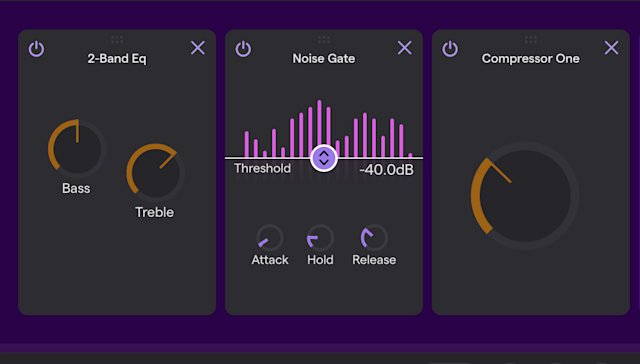Viewport: 640px width, 364px height.
Task: Click the Noise Gate title
Action: click(324, 59)
